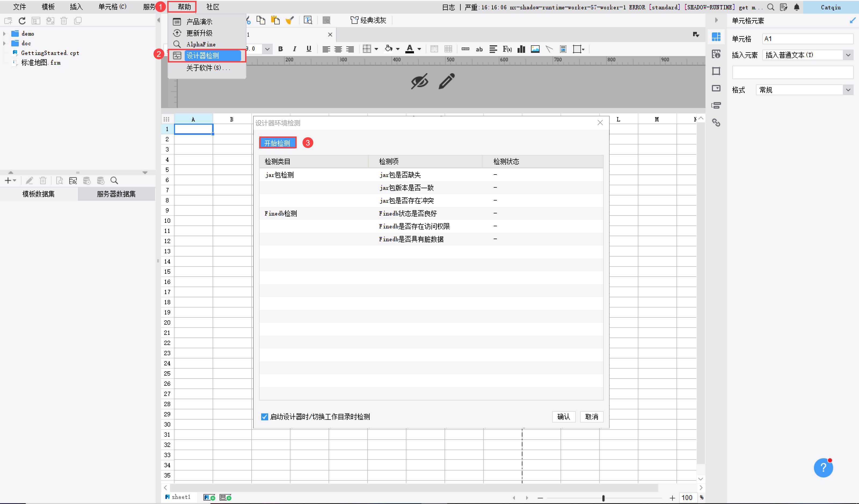Viewport: 859px width, 504px height.
Task: Open the hyperlink panel icon in sidebar
Action: pyautogui.click(x=716, y=123)
